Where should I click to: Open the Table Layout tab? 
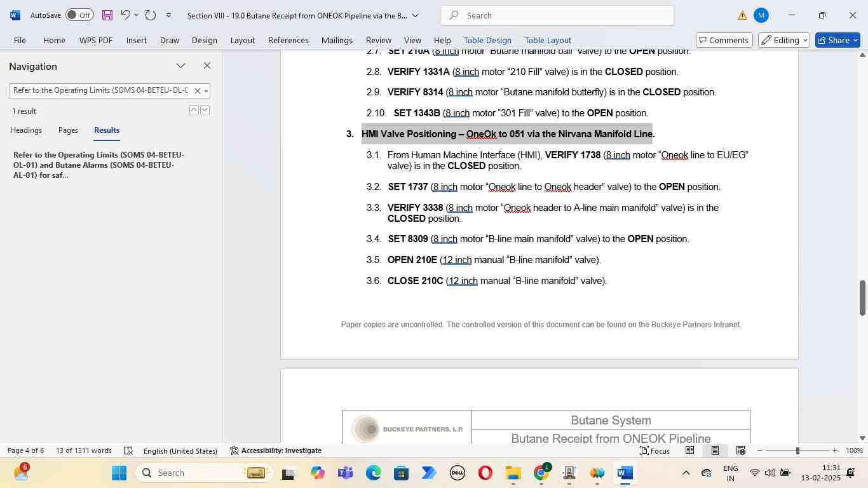(548, 40)
